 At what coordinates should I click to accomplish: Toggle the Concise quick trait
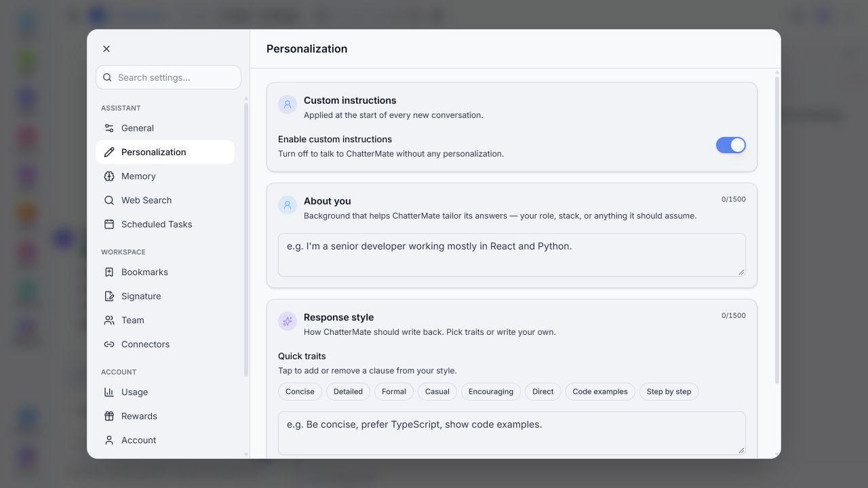click(300, 392)
